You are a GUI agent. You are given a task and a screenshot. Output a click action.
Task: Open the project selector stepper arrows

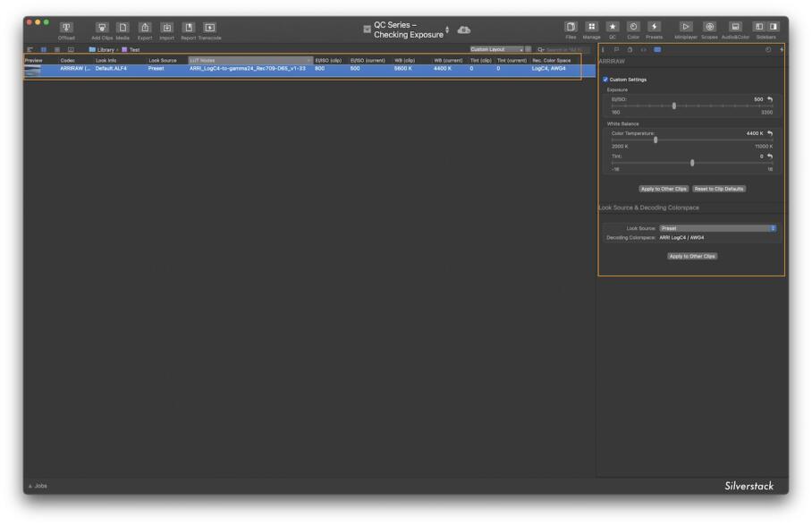447,30
